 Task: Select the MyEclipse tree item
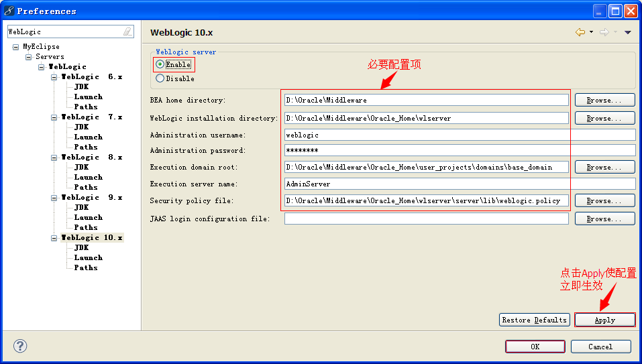click(41, 47)
